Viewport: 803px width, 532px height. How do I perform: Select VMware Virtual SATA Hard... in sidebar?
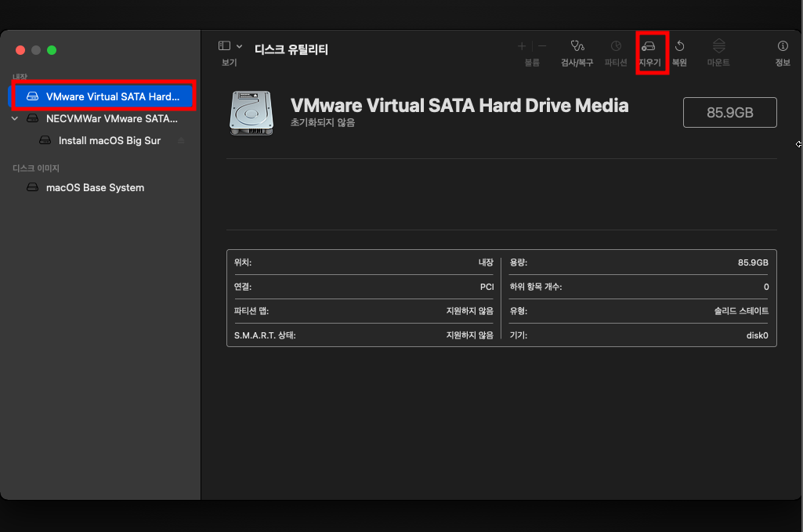103,96
